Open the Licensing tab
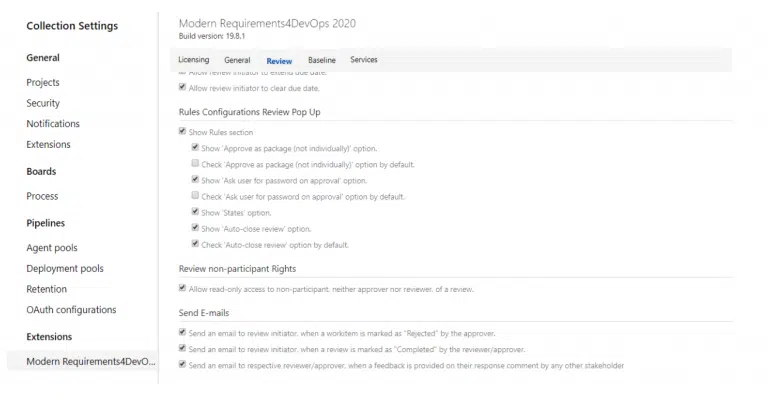Screen dimensions: 768x406 point(193,60)
